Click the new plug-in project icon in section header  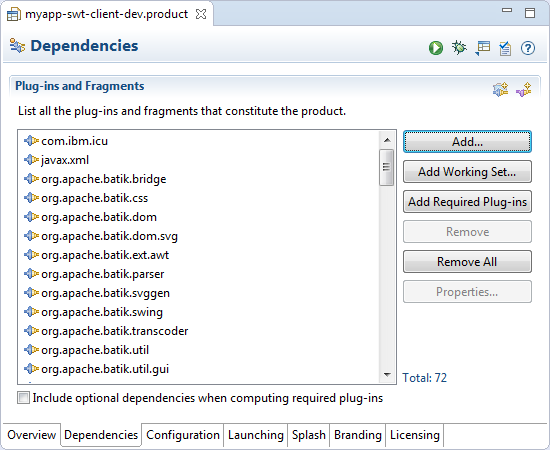coord(500,89)
